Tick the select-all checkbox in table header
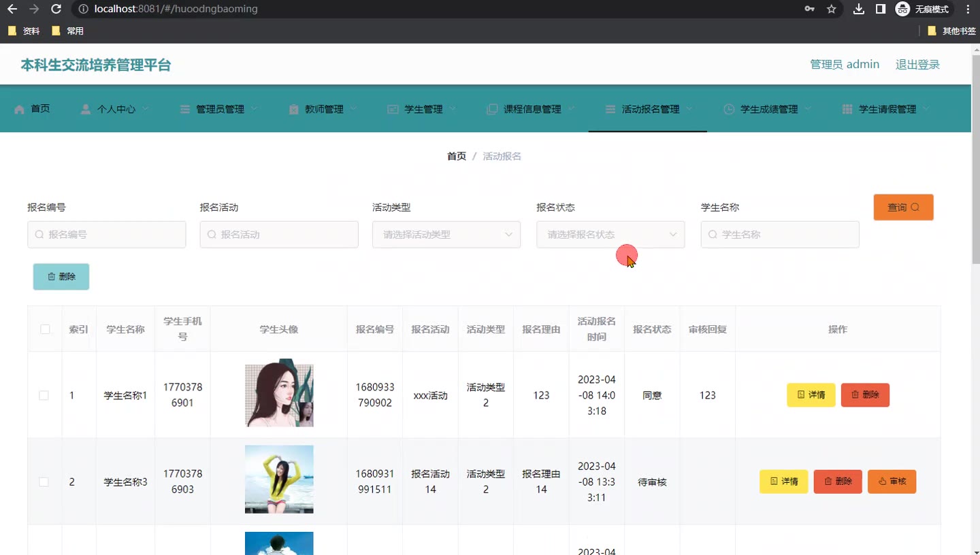The width and height of the screenshot is (980, 555). click(45, 329)
